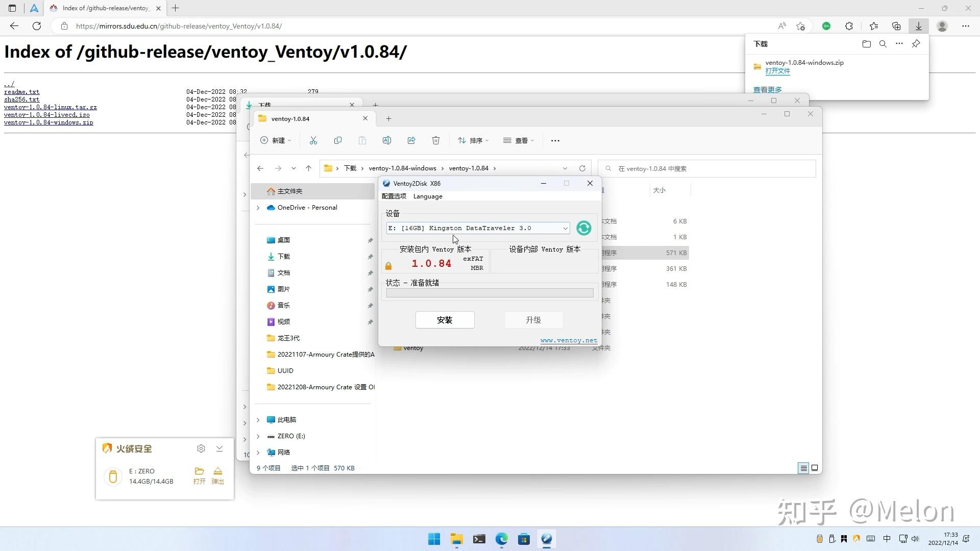The height and width of the screenshot is (551, 980).
Task: Open the Language menu in Ventoy2Disk
Action: [x=428, y=196]
